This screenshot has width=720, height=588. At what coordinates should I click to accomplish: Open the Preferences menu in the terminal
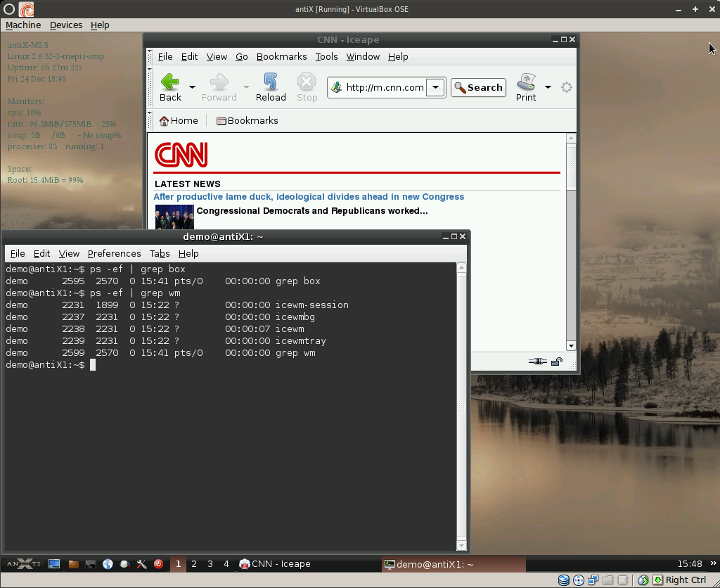click(114, 253)
